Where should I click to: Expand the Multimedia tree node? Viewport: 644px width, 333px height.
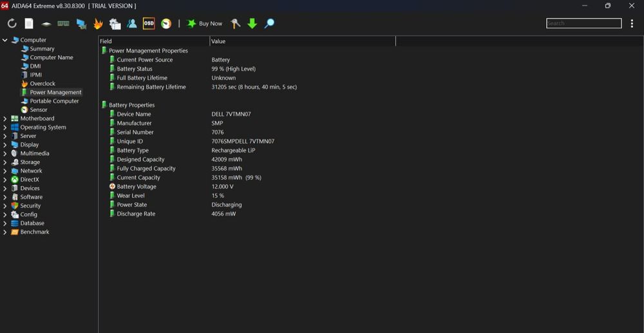click(5, 153)
